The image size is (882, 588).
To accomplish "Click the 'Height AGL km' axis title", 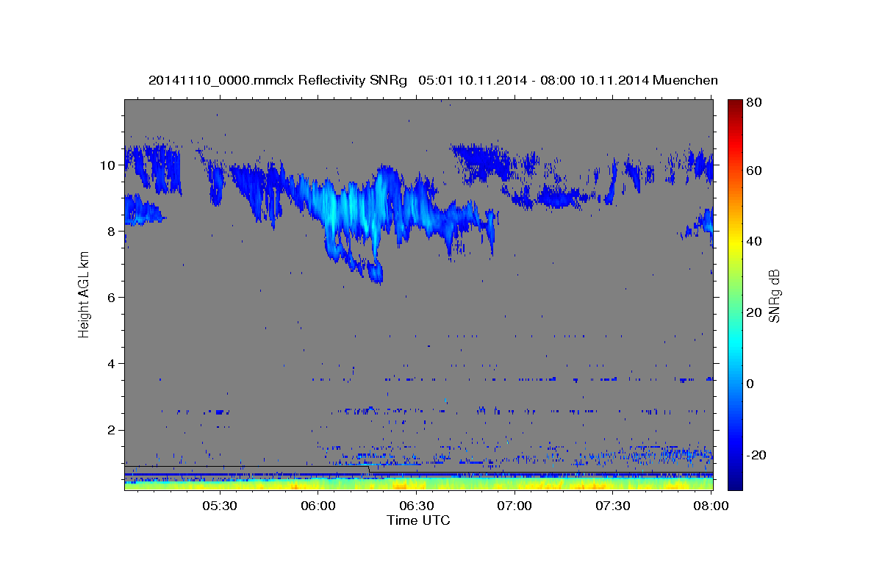I will point(84,295).
